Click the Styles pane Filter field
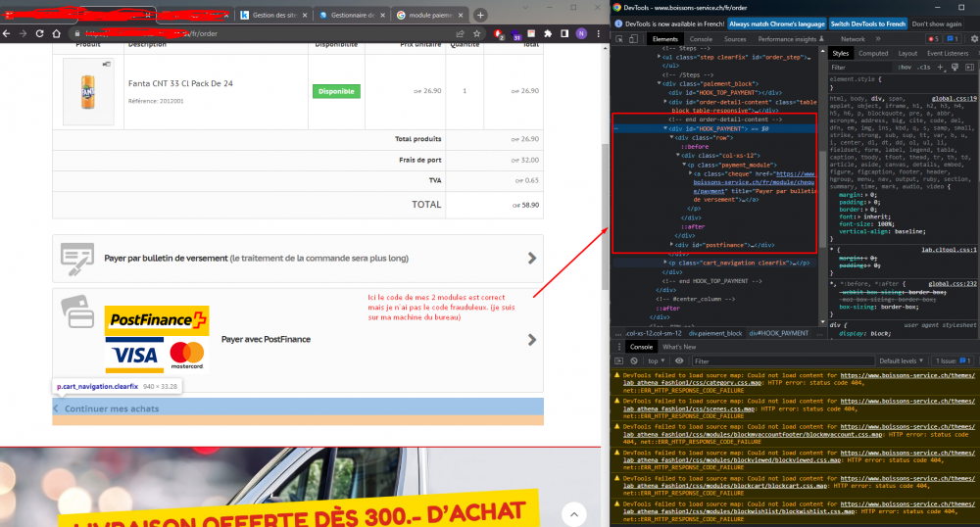 click(861, 67)
